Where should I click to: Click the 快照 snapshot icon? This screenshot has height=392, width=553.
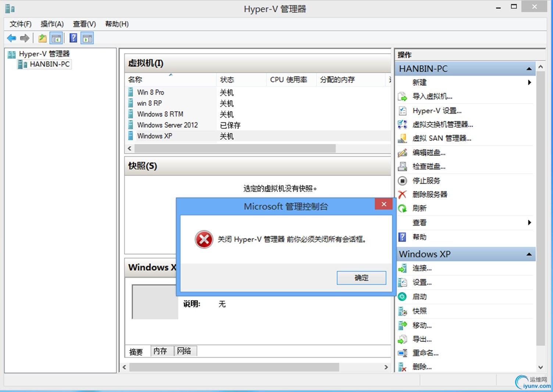403,311
